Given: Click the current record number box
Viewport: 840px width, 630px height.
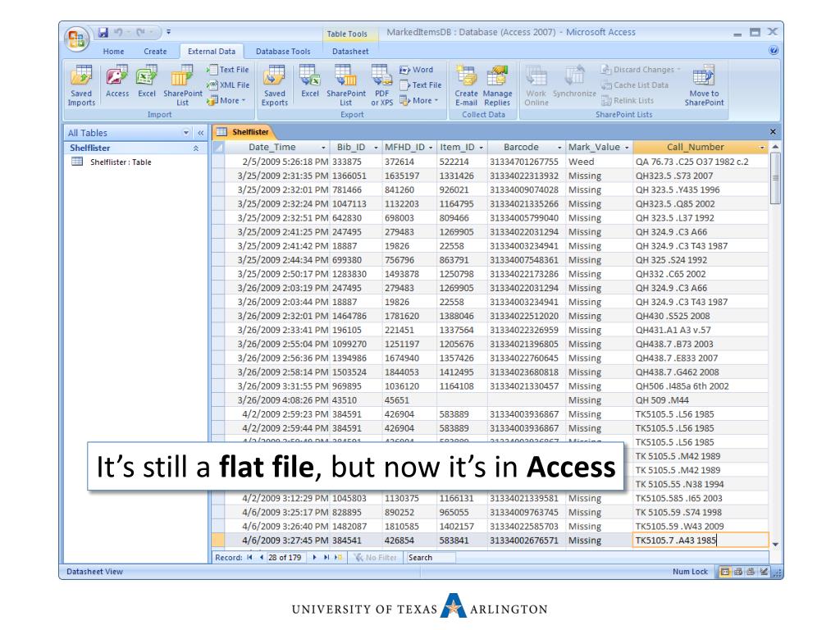Looking at the screenshot, I should (286, 558).
